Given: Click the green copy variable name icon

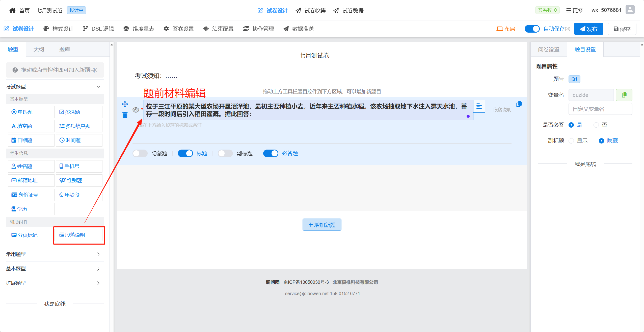Looking at the screenshot, I should click(624, 95).
